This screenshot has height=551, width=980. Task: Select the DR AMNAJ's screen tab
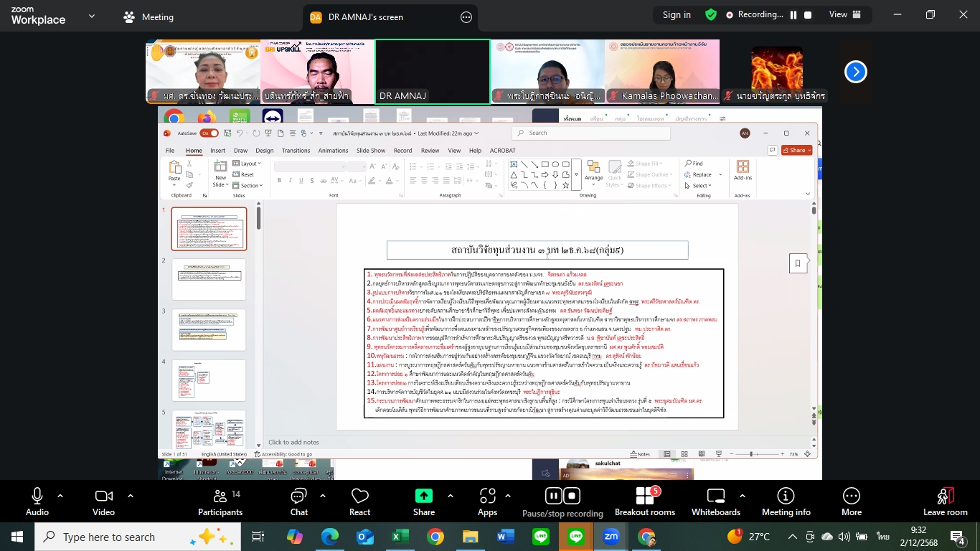point(365,17)
